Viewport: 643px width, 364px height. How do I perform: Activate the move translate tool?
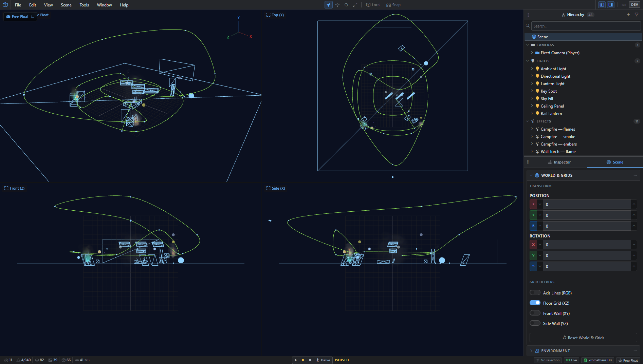tap(337, 5)
